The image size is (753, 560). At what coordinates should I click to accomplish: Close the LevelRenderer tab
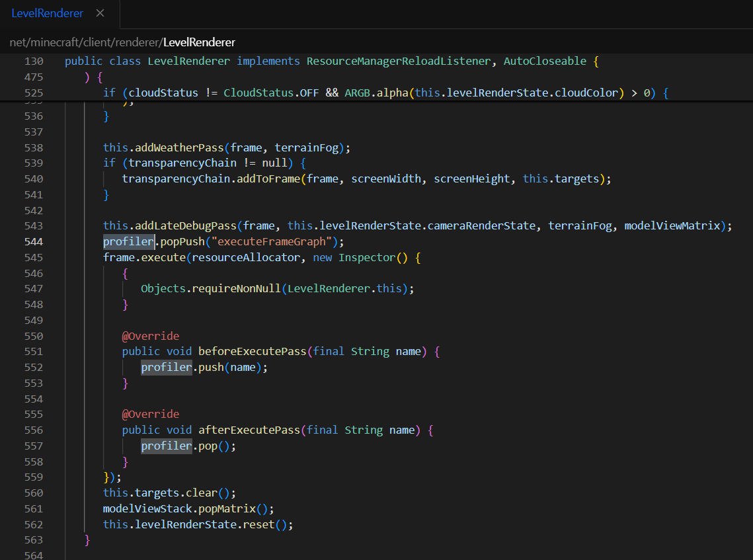100,13
